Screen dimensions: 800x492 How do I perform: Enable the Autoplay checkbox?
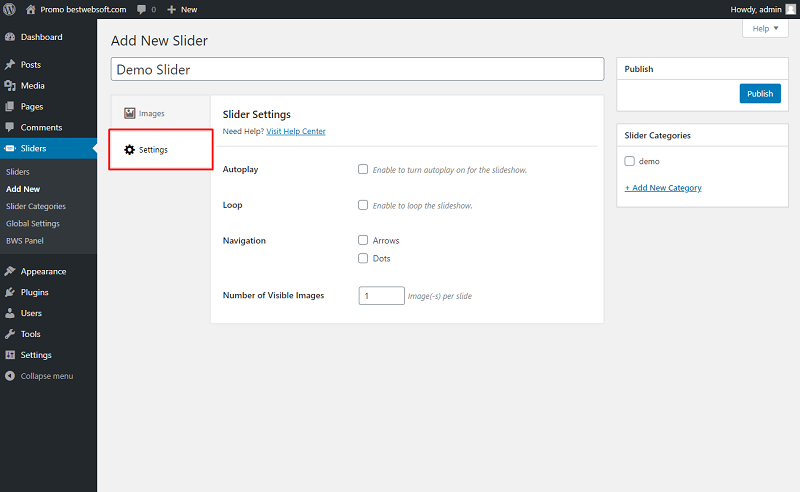[363, 169]
